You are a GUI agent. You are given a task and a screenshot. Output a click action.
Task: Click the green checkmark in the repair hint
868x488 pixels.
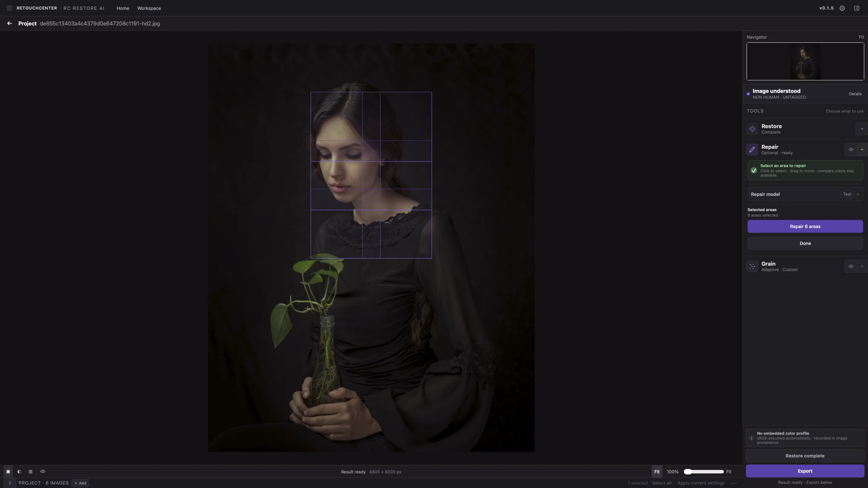pos(754,170)
